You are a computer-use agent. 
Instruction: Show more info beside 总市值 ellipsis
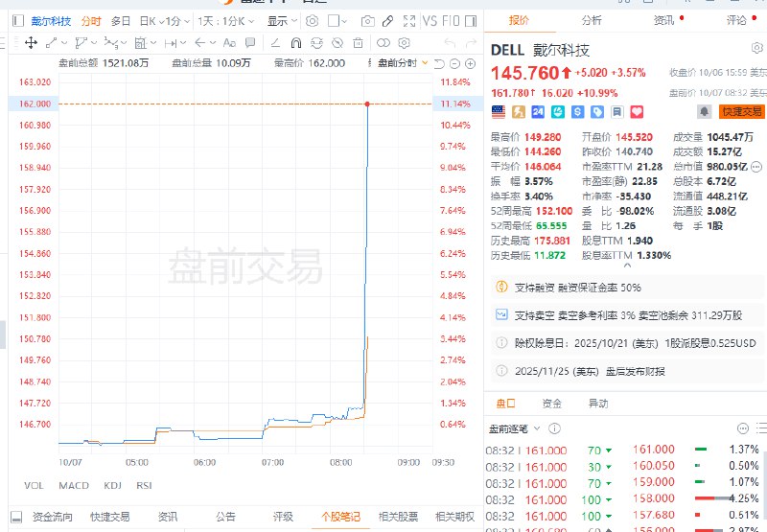pos(756,167)
